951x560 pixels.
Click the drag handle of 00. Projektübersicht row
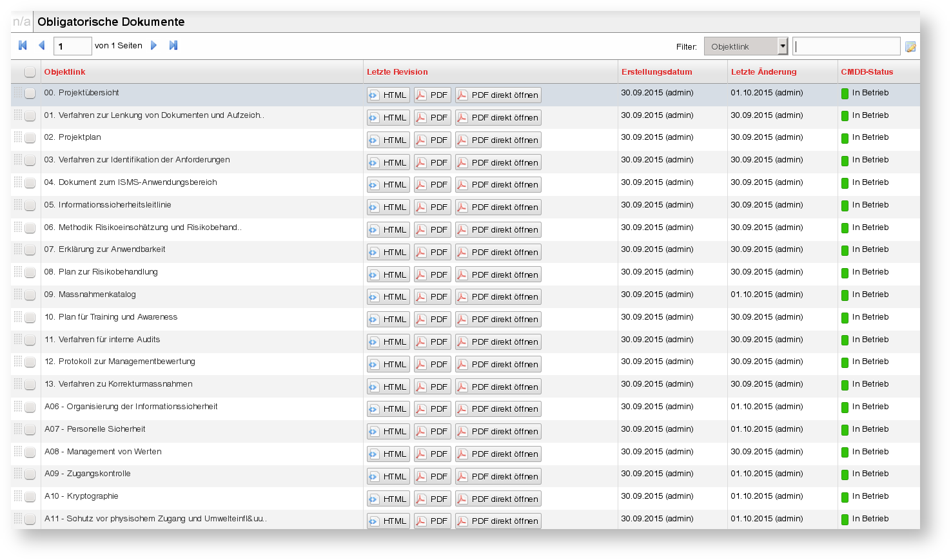(18, 93)
